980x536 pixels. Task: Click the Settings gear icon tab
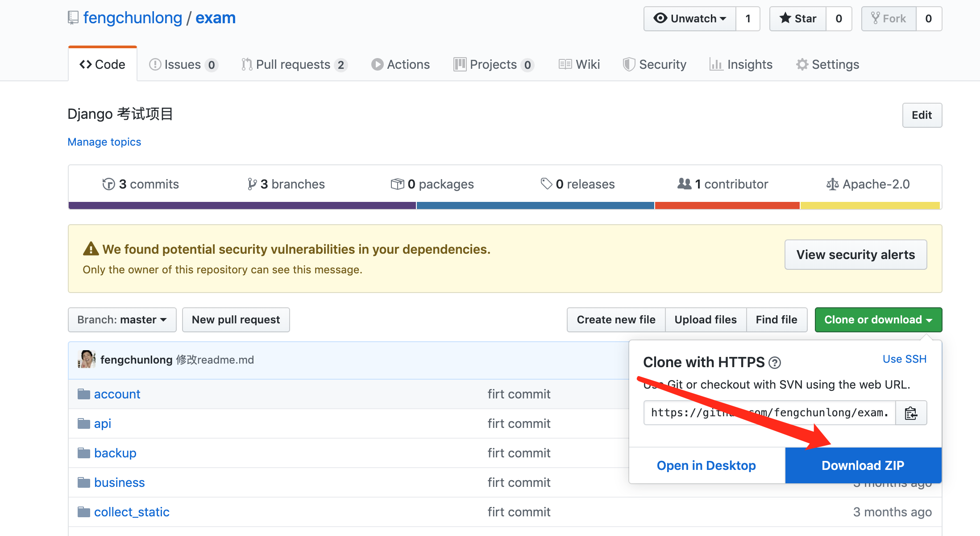tap(802, 64)
